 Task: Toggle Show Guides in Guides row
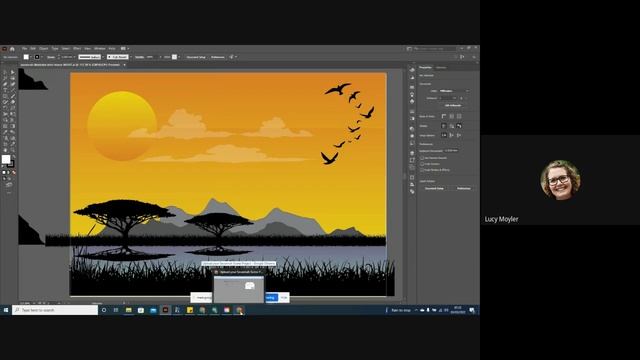click(x=444, y=126)
